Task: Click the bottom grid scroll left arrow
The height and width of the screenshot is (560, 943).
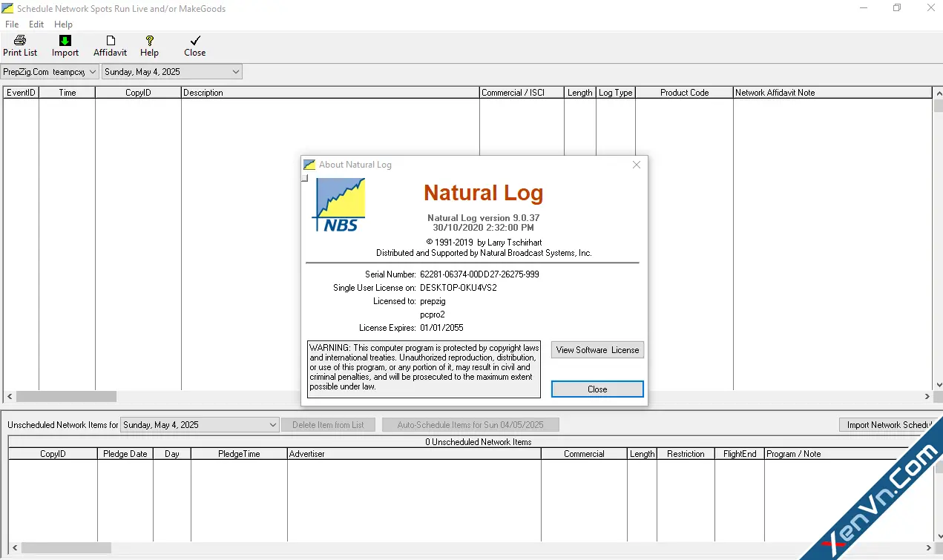Action: click(x=15, y=548)
